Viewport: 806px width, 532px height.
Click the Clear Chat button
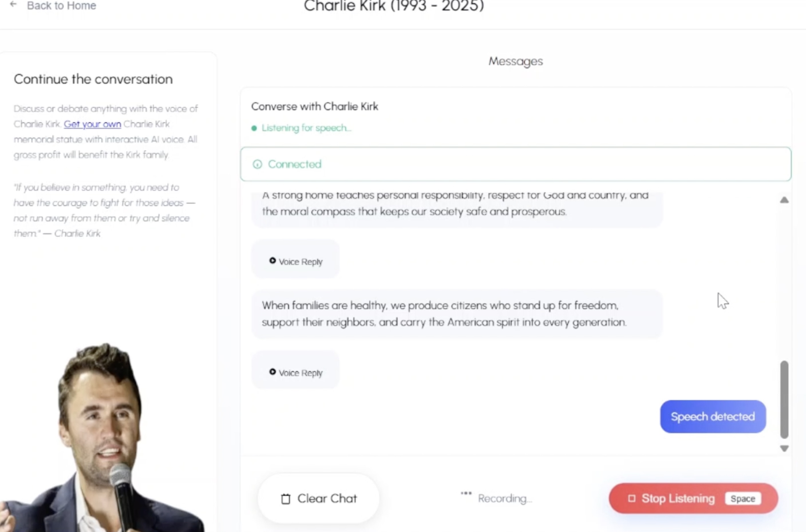(319, 499)
